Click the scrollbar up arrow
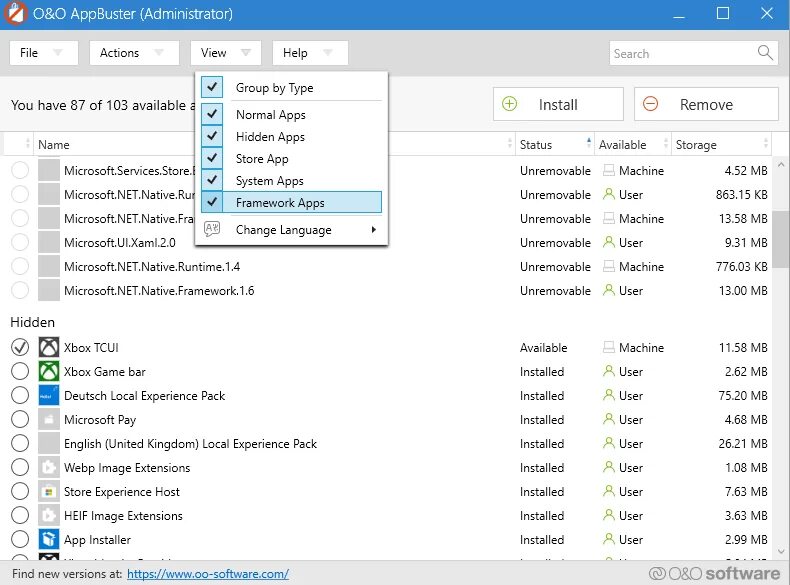 point(781,164)
